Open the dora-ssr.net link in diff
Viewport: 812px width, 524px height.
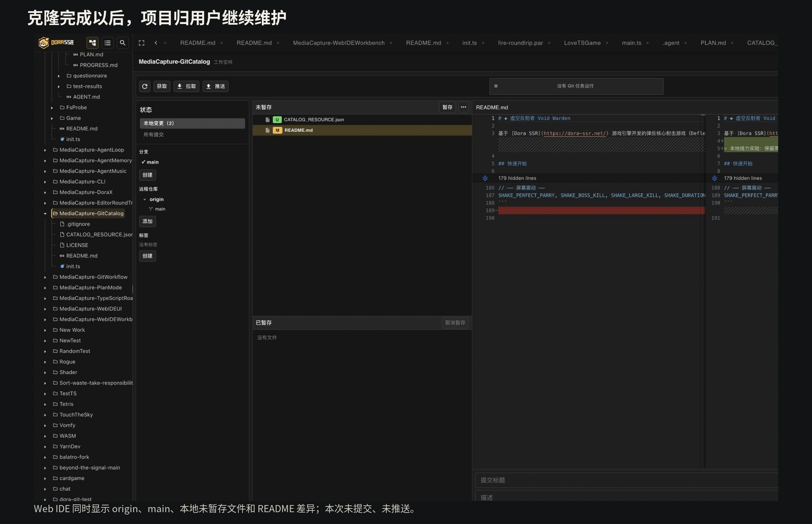575,134
